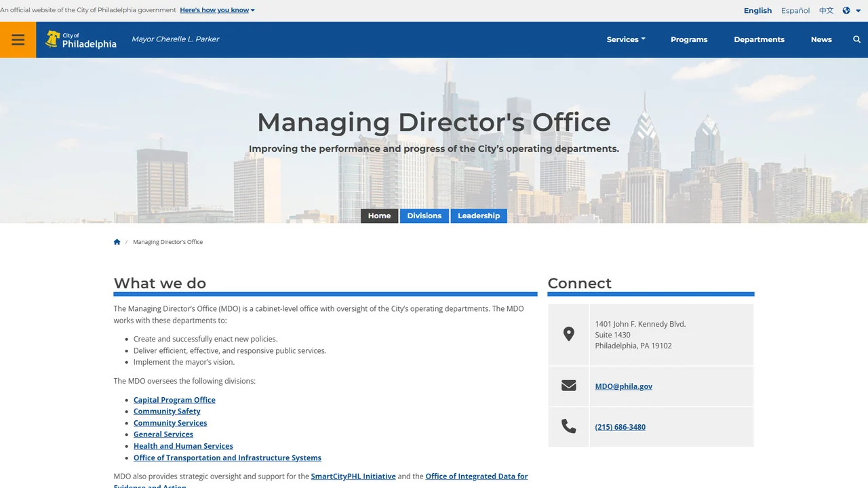Click the Managing Director's Office breadcrumb text
868x488 pixels.
167,242
